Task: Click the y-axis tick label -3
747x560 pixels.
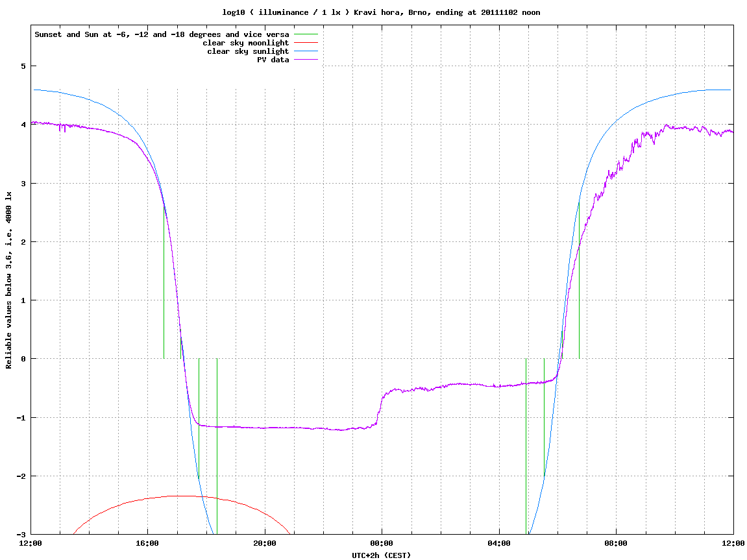Action: click(x=21, y=535)
